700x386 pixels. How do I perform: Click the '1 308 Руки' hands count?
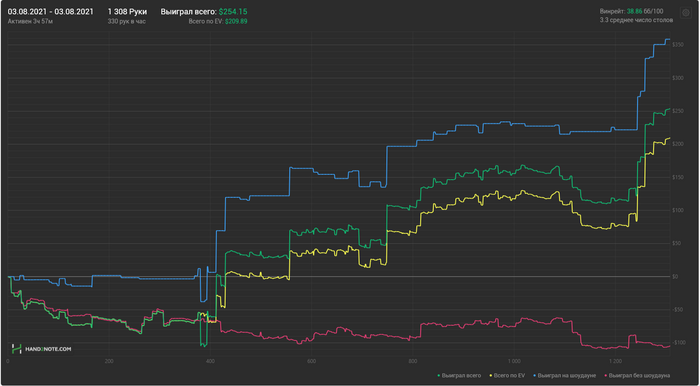[127, 12]
